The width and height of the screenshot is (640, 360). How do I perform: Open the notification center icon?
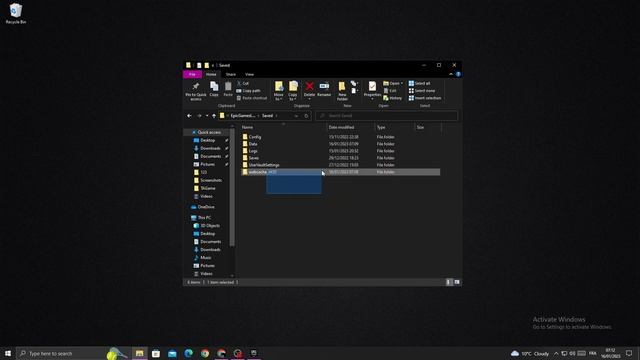[x=629, y=353]
